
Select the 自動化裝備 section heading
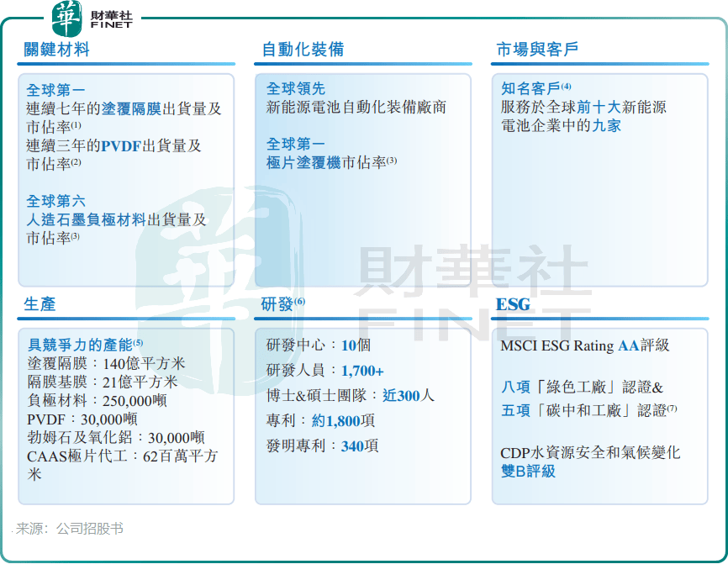tap(303, 50)
